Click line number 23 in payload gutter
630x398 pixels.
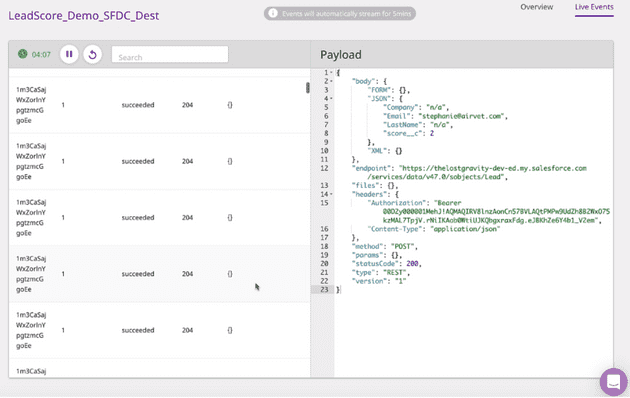(x=324, y=290)
